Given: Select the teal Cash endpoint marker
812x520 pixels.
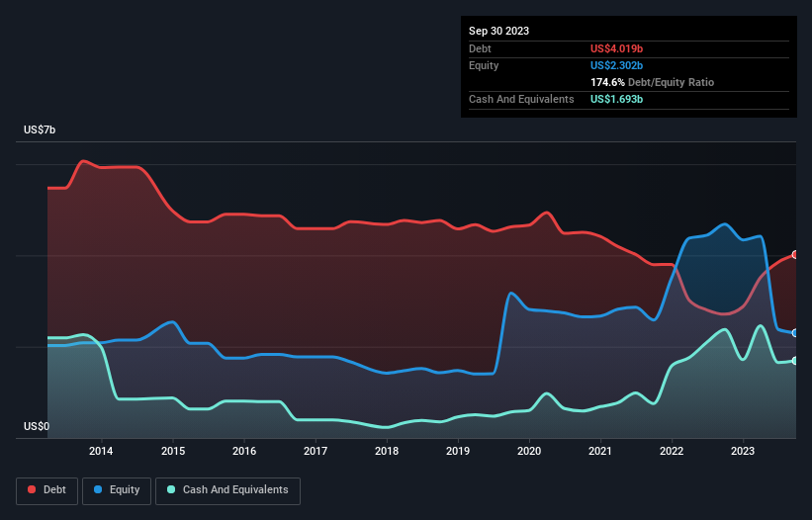Looking at the screenshot, I should point(795,361).
